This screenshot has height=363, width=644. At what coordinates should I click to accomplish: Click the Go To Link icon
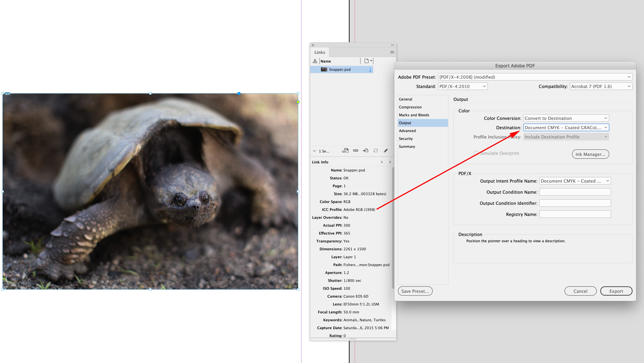pos(366,151)
